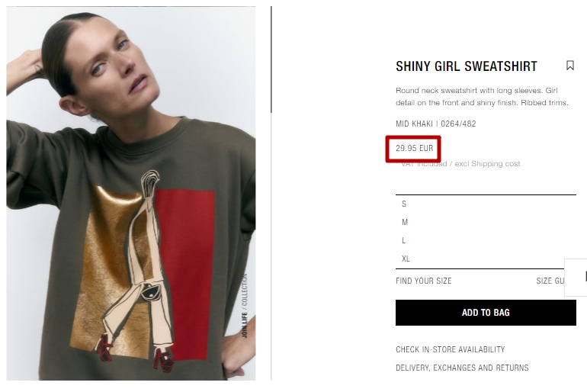This screenshot has height=392, width=587.
Task: Select size M
Action: (x=486, y=223)
